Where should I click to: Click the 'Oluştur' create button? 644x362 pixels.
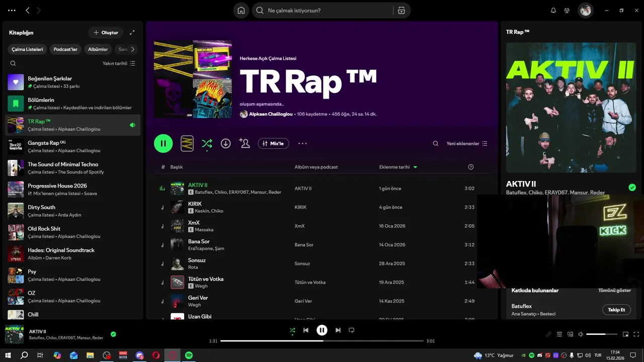click(106, 33)
